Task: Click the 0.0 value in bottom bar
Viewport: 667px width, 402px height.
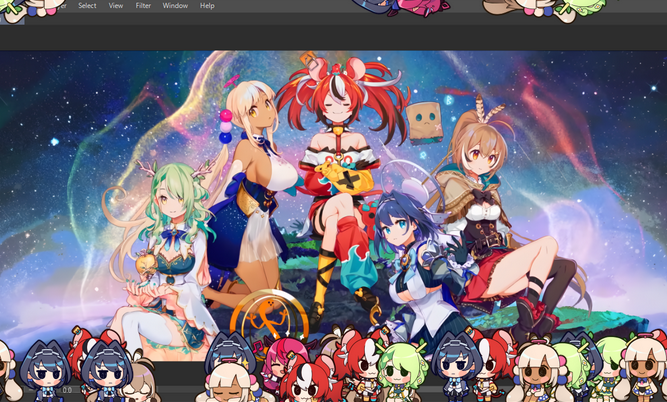Action: pyautogui.click(x=67, y=390)
